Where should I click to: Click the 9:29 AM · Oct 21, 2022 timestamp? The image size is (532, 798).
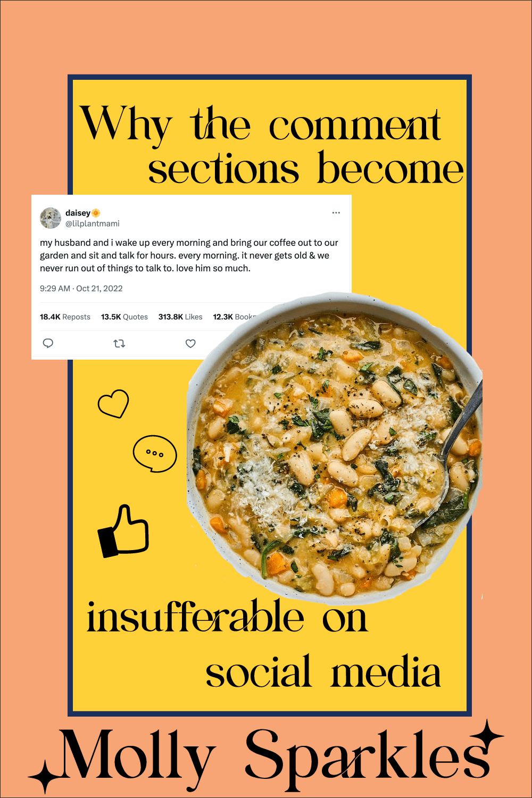coord(81,288)
